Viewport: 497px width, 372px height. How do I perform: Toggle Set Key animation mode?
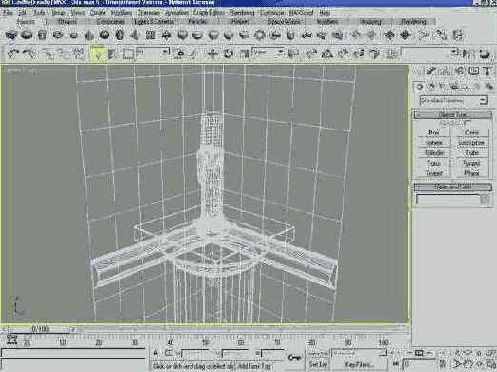pyautogui.click(x=318, y=364)
